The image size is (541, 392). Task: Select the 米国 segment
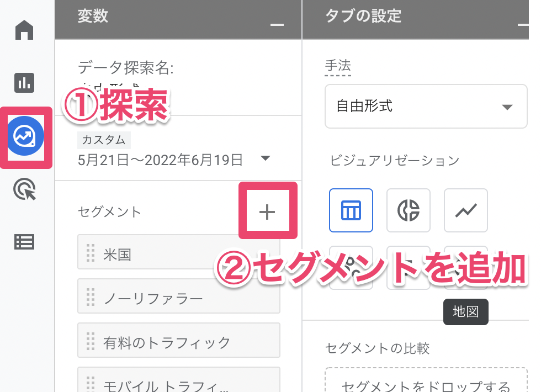[x=178, y=255]
